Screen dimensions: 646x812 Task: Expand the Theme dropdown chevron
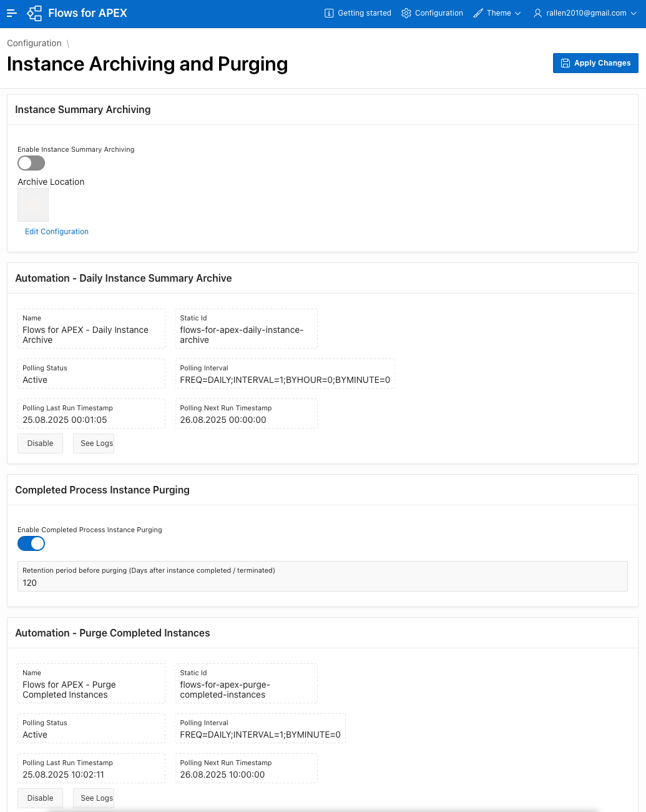pos(518,13)
